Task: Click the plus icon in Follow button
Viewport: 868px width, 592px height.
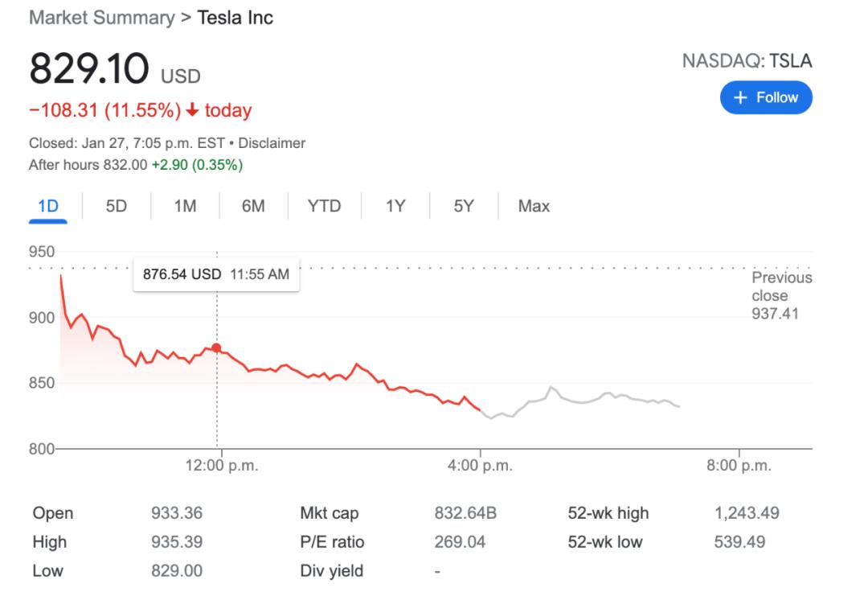Action: [x=739, y=97]
